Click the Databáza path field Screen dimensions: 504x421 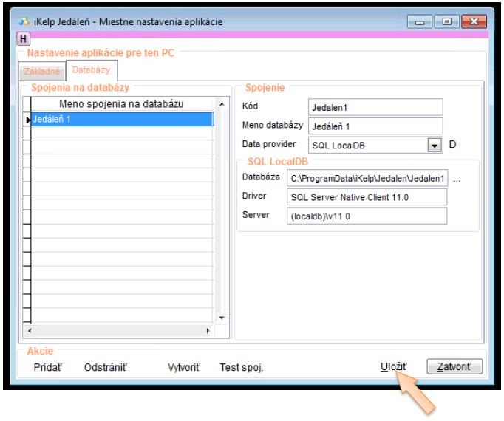pos(367,178)
